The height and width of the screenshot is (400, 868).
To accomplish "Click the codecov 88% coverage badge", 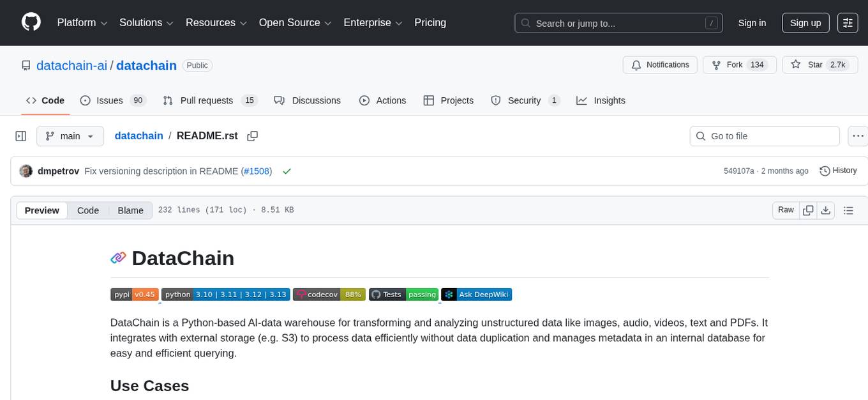I will coord(329,295).
